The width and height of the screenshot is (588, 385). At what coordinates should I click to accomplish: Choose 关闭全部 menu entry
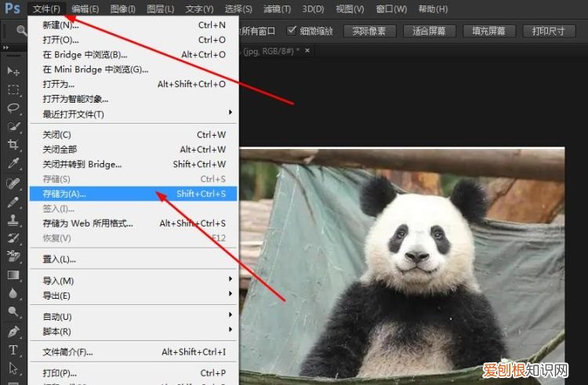click(x=133, y=149)
